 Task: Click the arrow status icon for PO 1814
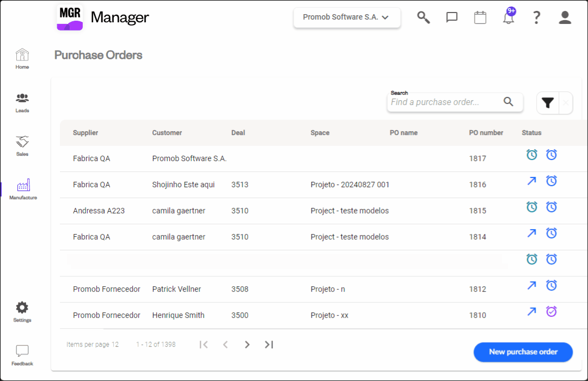[x=532, y=233]
